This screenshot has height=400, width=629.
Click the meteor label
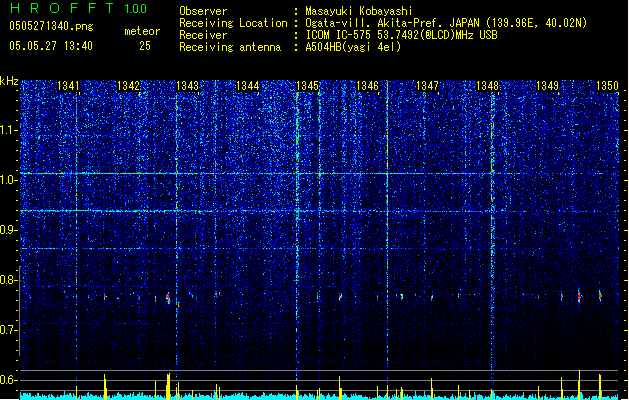[142, 31]
